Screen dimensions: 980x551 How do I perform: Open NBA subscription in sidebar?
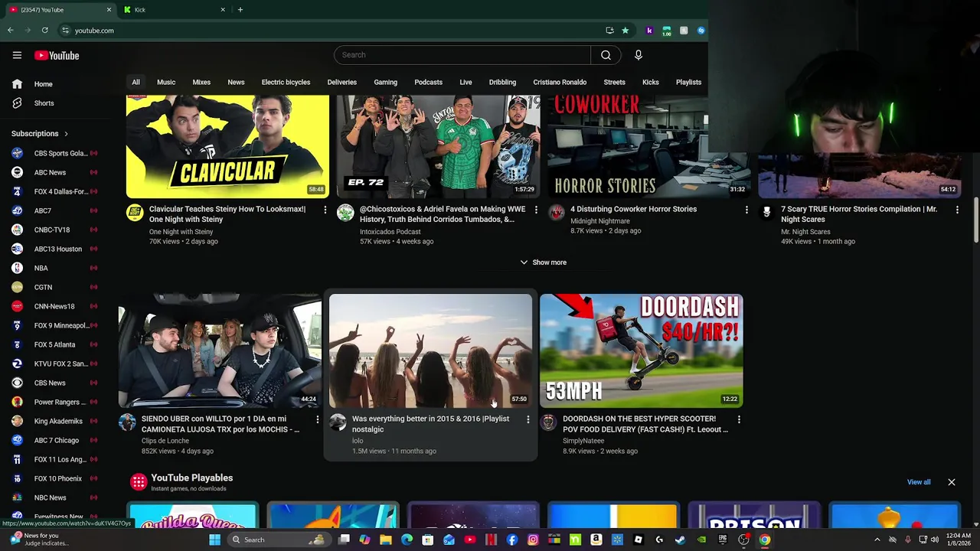(54, 268)
